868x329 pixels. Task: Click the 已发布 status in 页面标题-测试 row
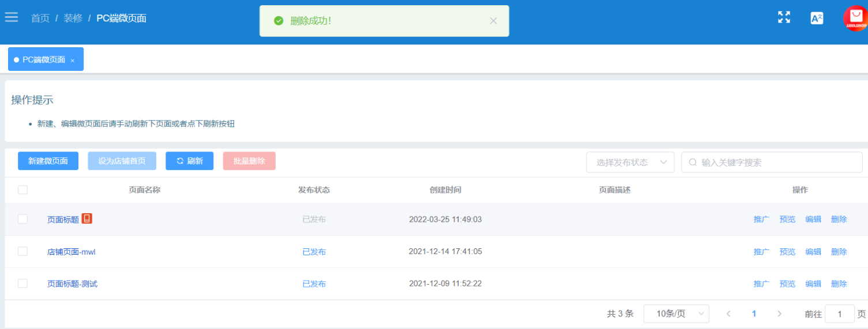pos(314,284)
